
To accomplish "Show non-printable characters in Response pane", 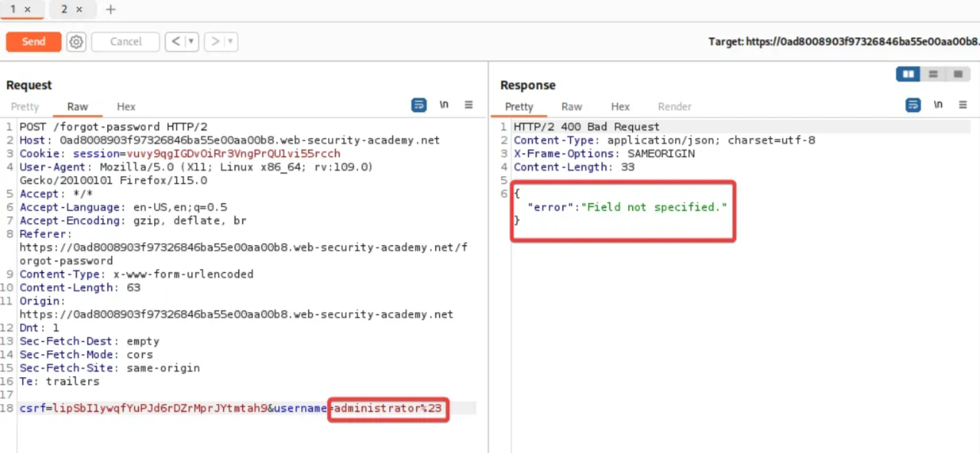I will pos(938,105).
